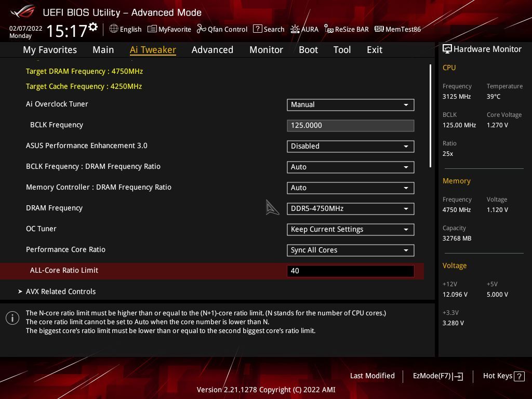Click the ReSize BAR icon
532x399 pixels.
point(328,29)
